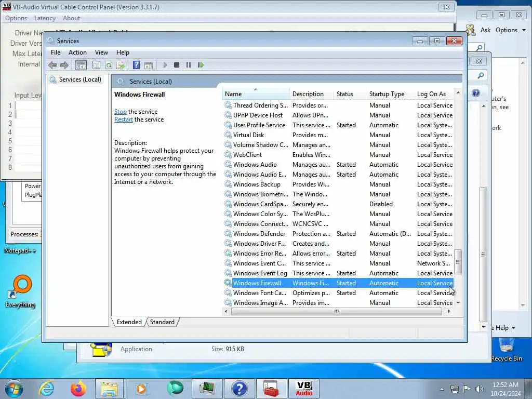Open the View menu in Services
The image size is (532, 399).
point(101,52)
